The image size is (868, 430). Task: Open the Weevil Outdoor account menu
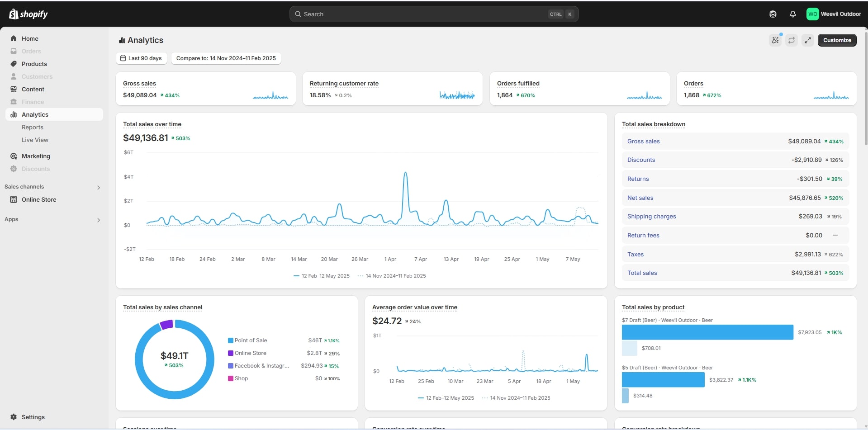(834, 14)
